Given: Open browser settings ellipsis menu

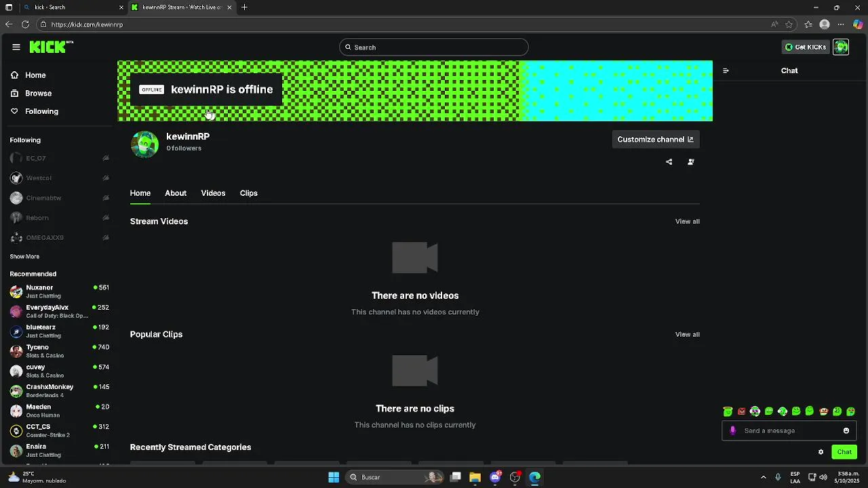Looking at the screenshot, I should [x=841, y=24].
